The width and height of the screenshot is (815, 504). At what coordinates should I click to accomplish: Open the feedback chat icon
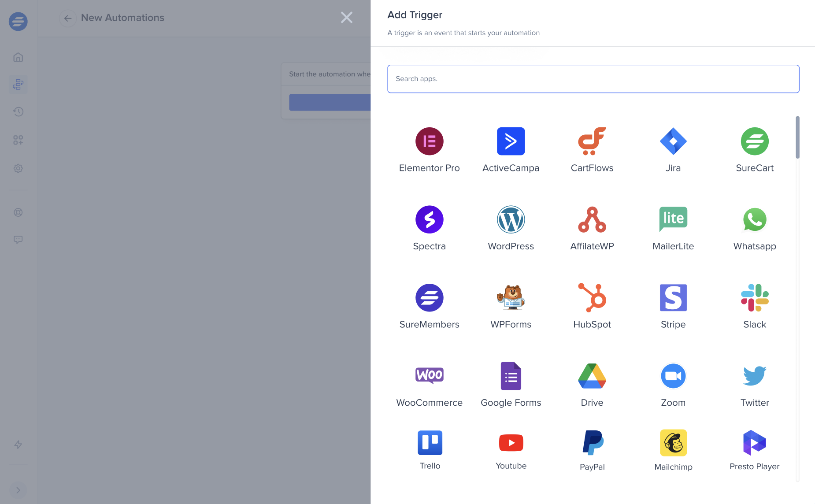pyautogui.click(x=18, y=239)
